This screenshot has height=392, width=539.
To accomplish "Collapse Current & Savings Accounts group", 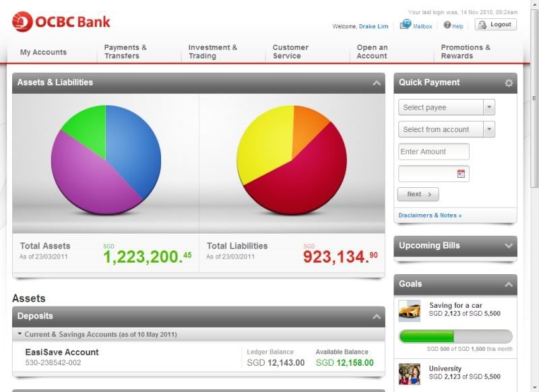I will [x=20, y=333].
